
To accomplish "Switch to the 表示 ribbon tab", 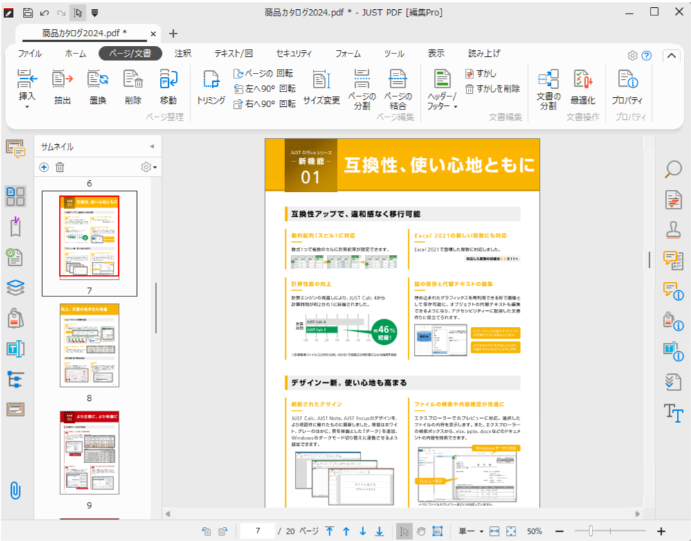I will (436, 53).
